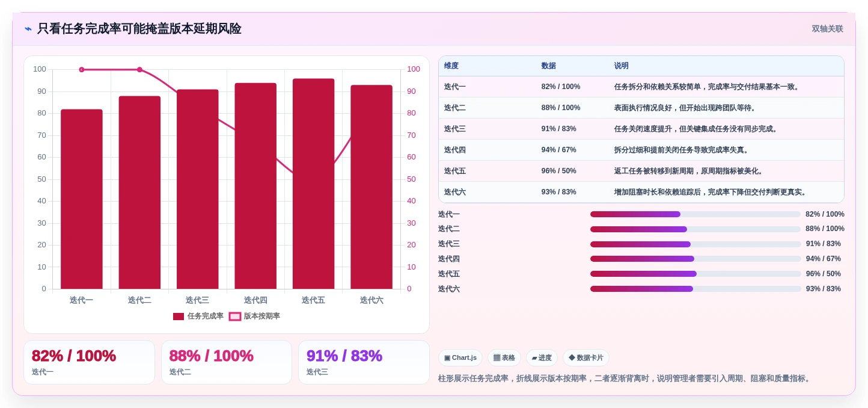Click the 88% / 100% 迭代二 data card
This screenshot has height=408, width=868.
pos(227,362)
